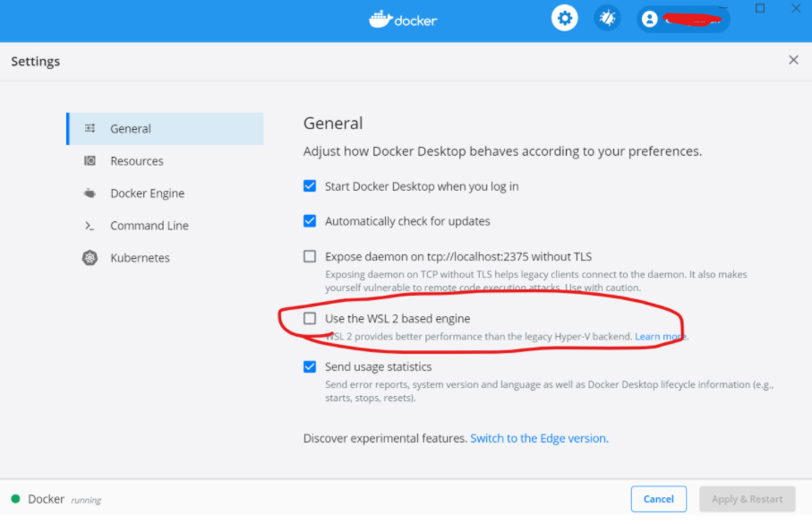The width and height of the screenshot is (812, 524).
Task: Click the Docker whale logo
Action: [x=380, y=19]
